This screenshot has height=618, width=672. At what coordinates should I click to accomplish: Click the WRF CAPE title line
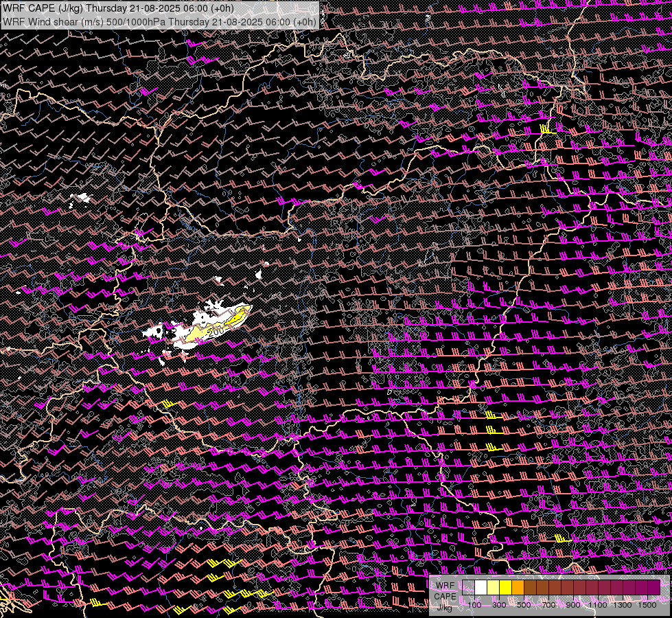pos(118,8)
